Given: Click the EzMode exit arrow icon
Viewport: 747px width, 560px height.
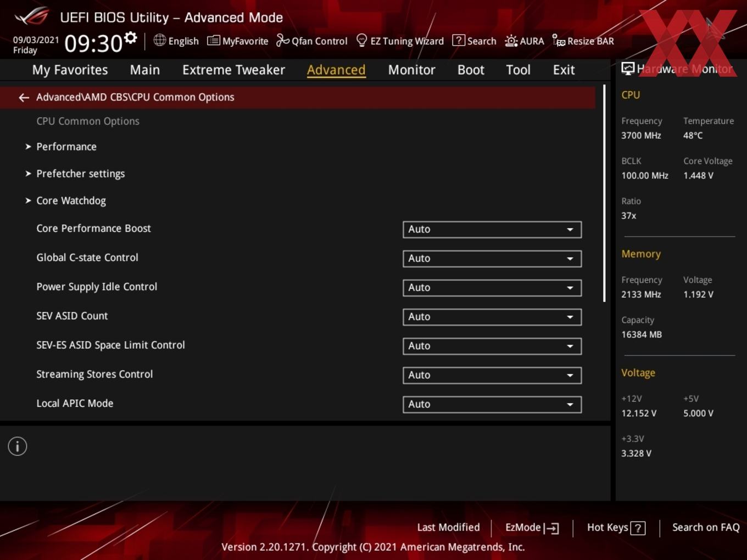Looking at the screenshot, I should tap(551, 528).
